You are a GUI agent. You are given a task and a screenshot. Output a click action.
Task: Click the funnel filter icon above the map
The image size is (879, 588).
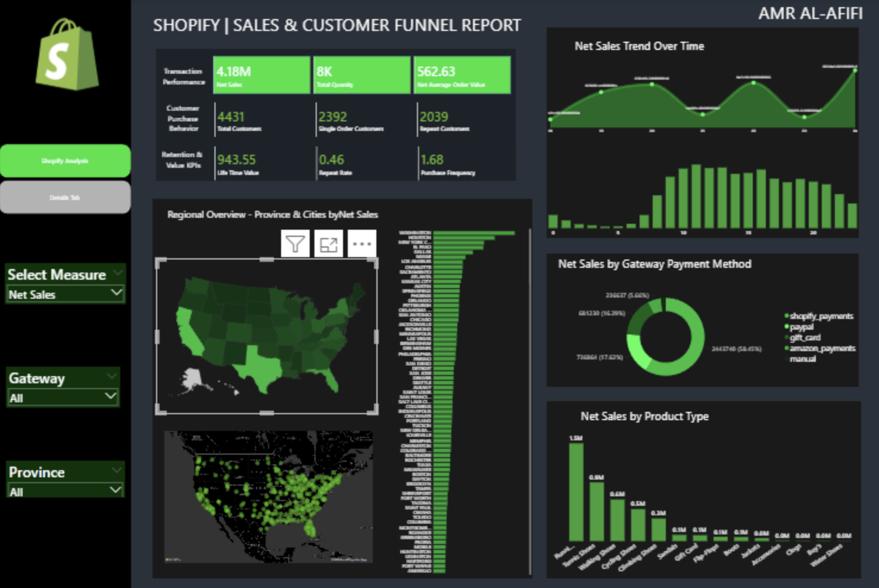point(295,244)
